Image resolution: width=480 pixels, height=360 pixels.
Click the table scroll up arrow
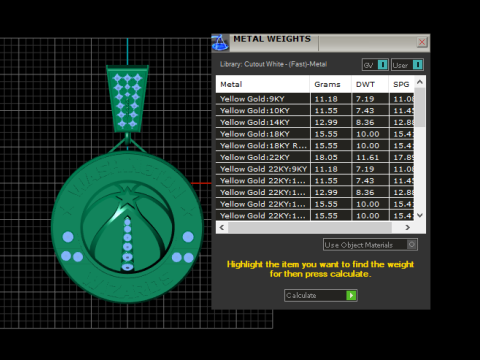coord(420,82)
